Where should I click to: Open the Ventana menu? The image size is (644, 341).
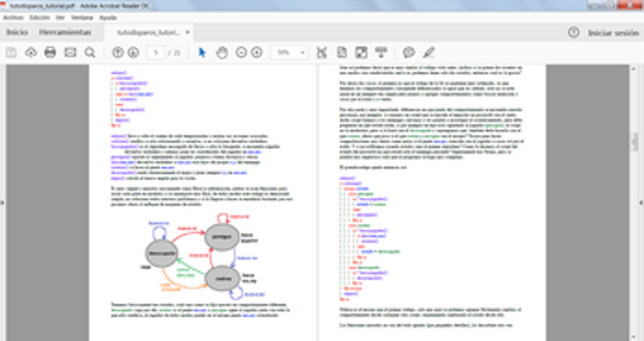pos(82,18)
